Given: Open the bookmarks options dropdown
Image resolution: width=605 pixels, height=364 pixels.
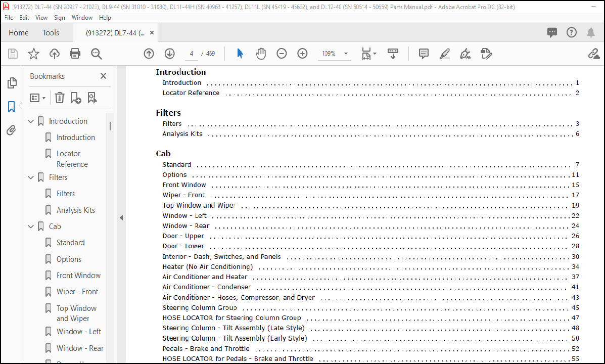Looking at the screenshot, I should pos(38,98).
